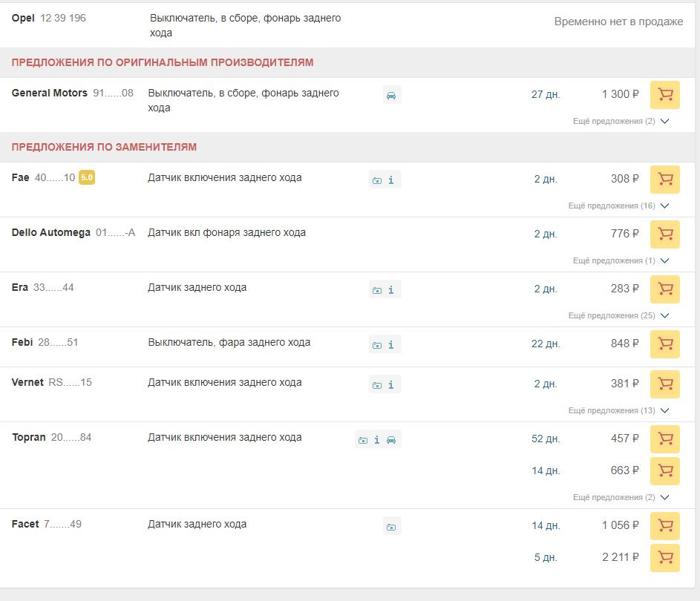700x601 pixels.
Task: Add General Motors 1 300 ₽ item to cart
Action: (664, 95)
